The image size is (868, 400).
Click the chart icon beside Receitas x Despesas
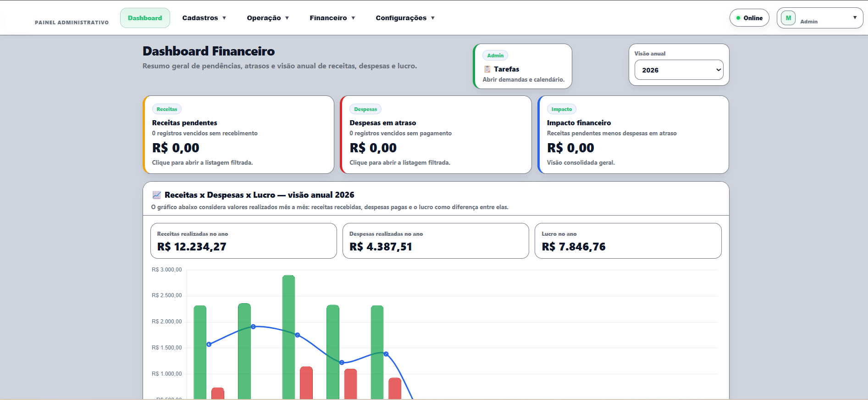point(156,195)
